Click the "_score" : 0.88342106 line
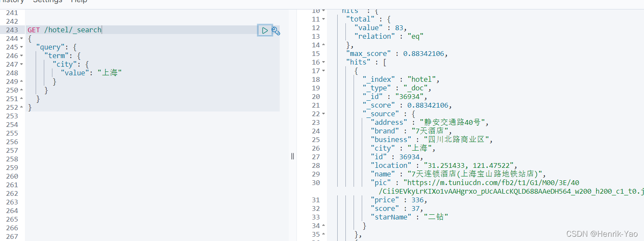Image resolution: width=644 pixels, height=241 pixels. tap(407, 105)
